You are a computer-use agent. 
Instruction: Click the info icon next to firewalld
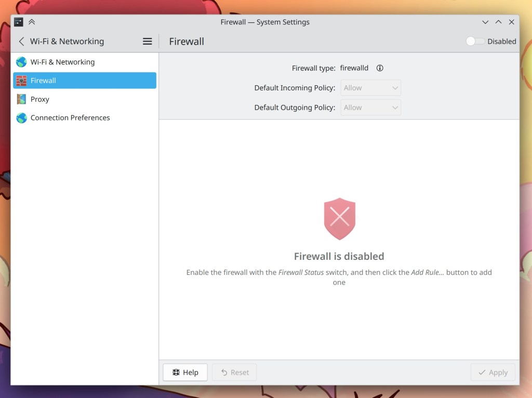380,68
